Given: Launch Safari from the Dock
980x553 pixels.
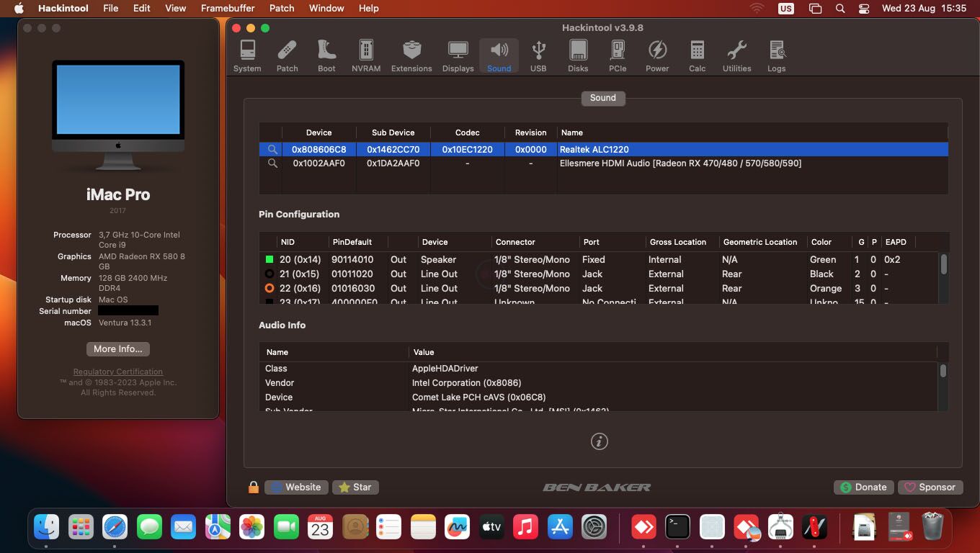Looking at the screenshot, I should pyautogui.click(x=115, y=528).
